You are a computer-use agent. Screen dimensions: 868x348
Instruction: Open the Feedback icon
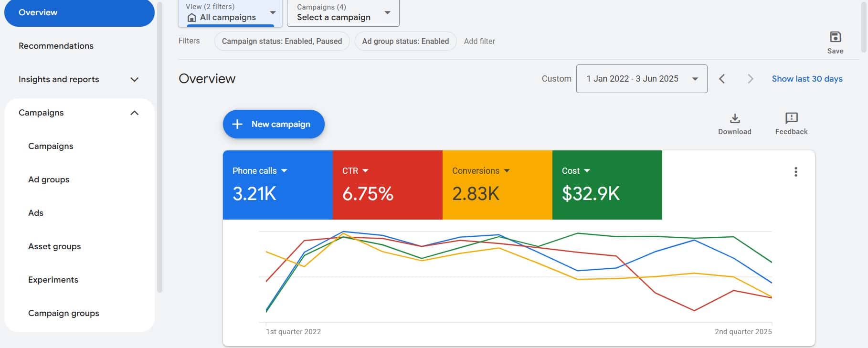tap(791, 118)
